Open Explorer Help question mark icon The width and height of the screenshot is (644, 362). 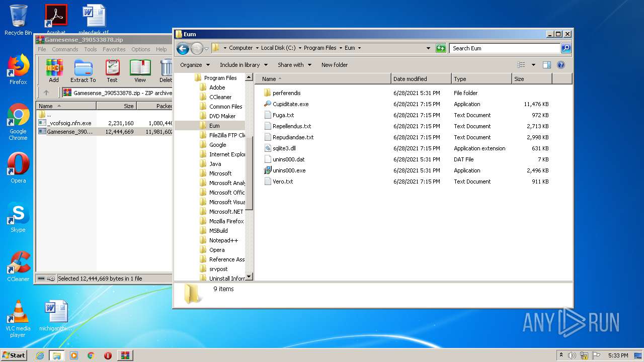pos(561,65)
